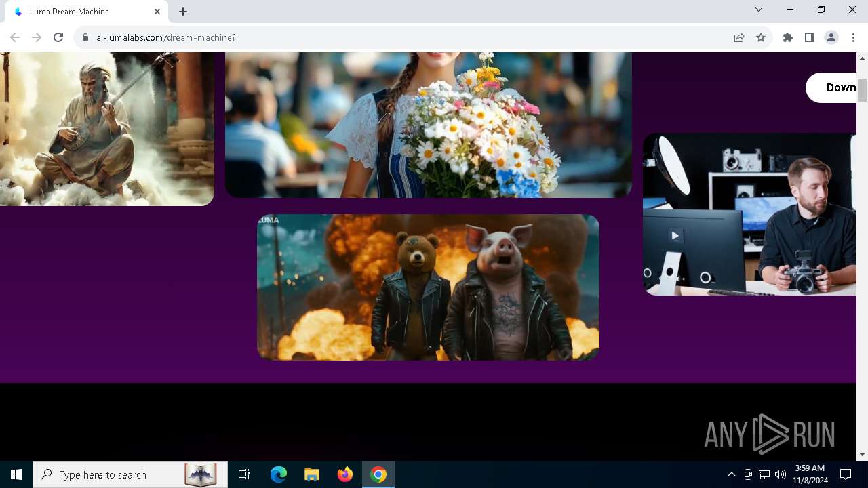Viewport: 868px width, 488px height.
Task: Toggle the browser side panel icon
Action: pyautogui.click(x=810, y=37)
